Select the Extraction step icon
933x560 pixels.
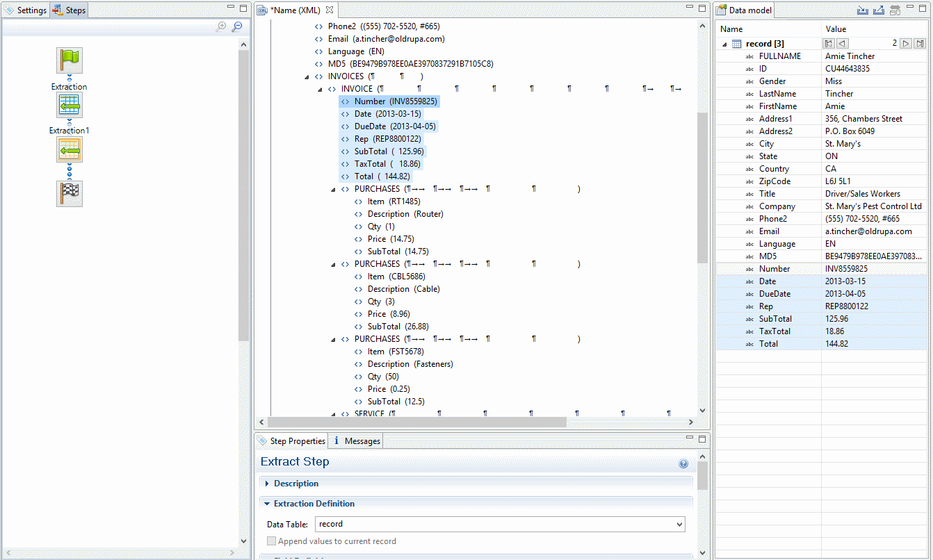(70, 105)
